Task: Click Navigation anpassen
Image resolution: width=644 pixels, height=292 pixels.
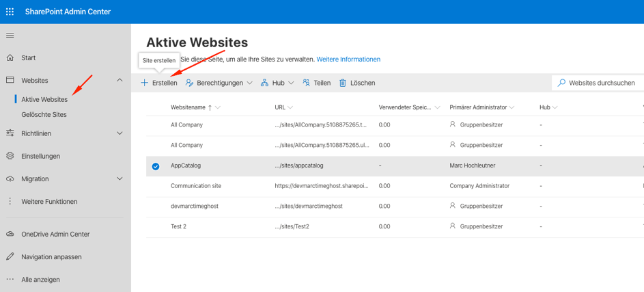Action: 51,256
